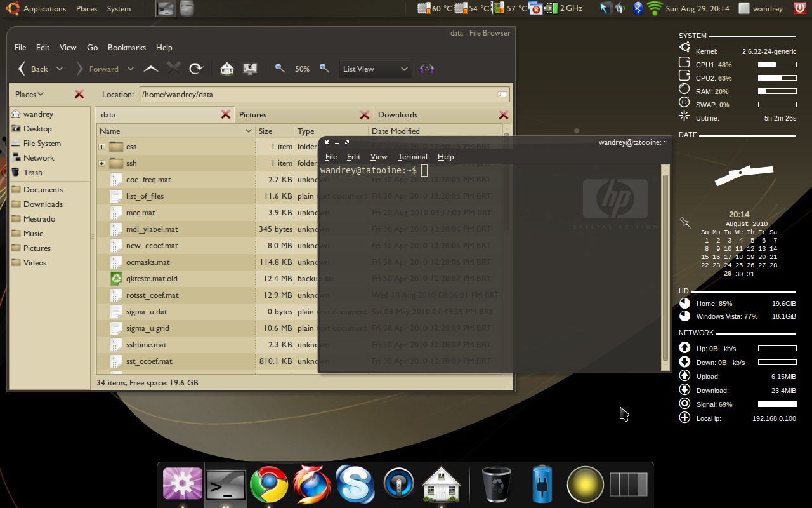Sort files by the Size column

pyautogui.click(x=275, y=131)
